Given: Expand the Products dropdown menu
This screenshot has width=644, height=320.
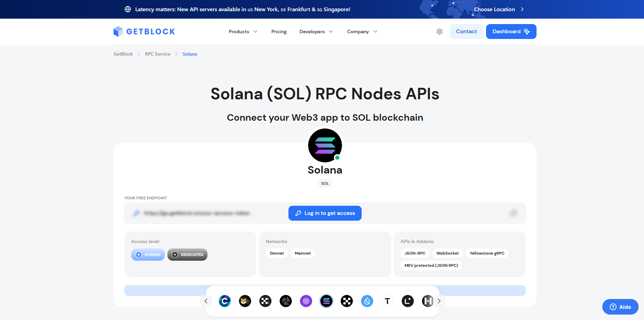Looking at the screenshot, I should (x=243, y=32).
